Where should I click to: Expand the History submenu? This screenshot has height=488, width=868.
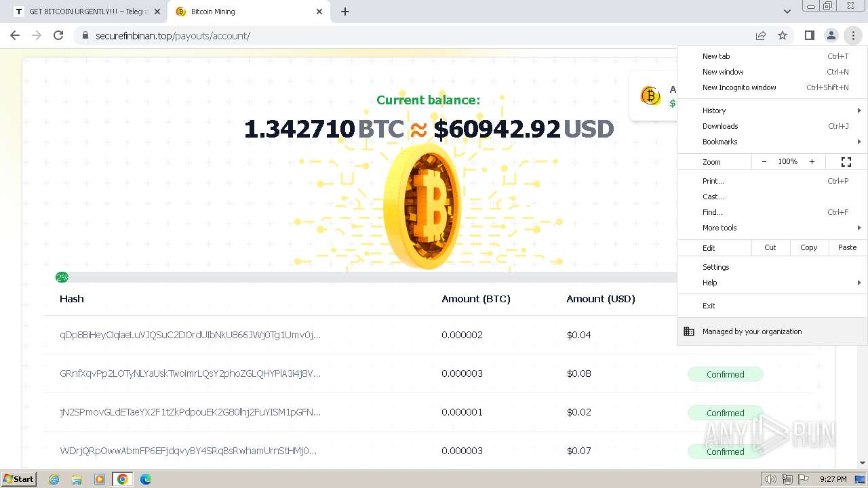[x=772, y=110]
